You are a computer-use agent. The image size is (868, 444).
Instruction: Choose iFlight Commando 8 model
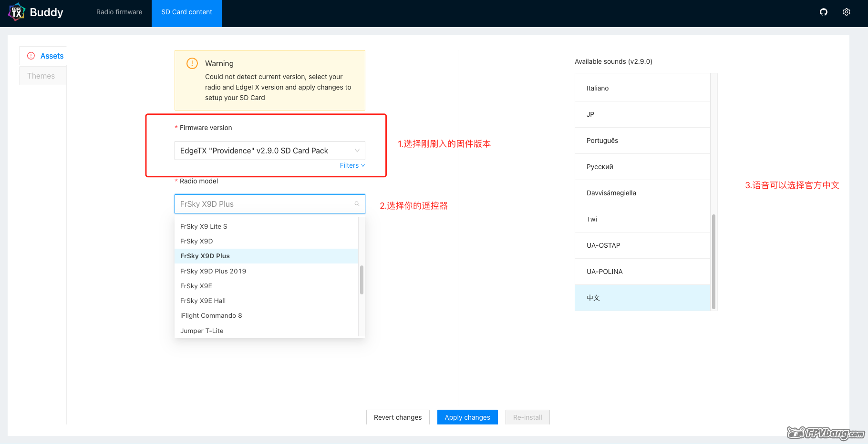[266, 315]
